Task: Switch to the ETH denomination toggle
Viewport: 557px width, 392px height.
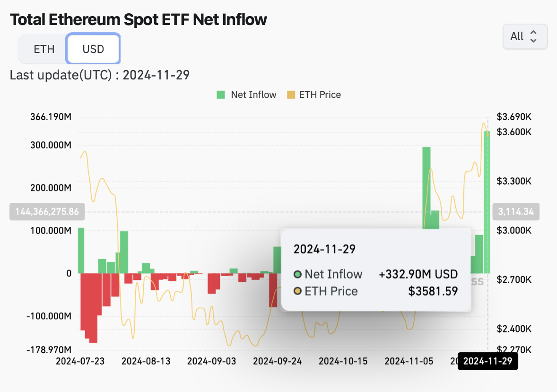Action: (x=45, y=49)
